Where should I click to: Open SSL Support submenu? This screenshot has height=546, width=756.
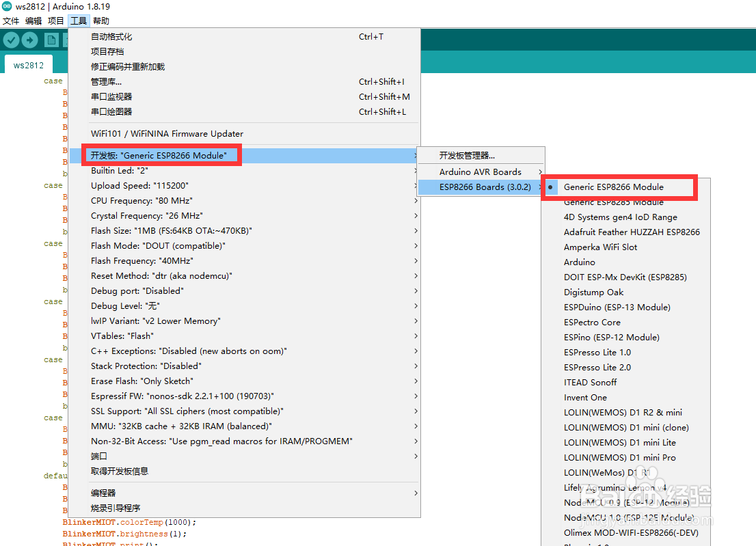click(245, 411)
